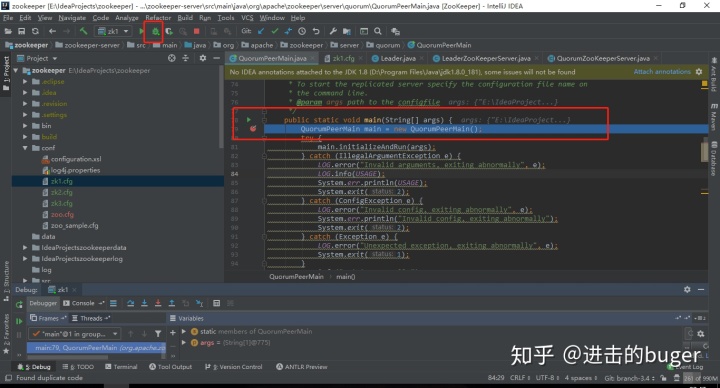The width and height of the screenshot is (720, 388).
Task: Open ANTLR Preview tool window
Action: tap(302, 367)
